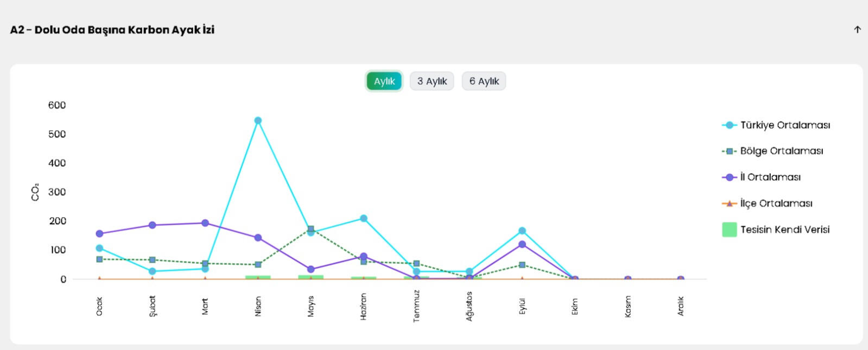868x350 pixels.
Task: Click the Türkiye Ortalaması peak point at Nisan
Action: 258,120
